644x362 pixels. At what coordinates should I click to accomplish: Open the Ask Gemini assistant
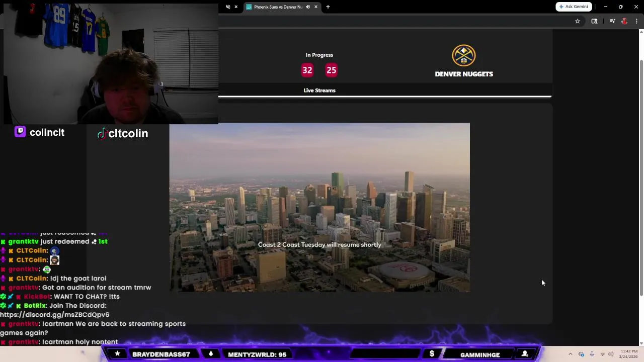tap(574, 7)
